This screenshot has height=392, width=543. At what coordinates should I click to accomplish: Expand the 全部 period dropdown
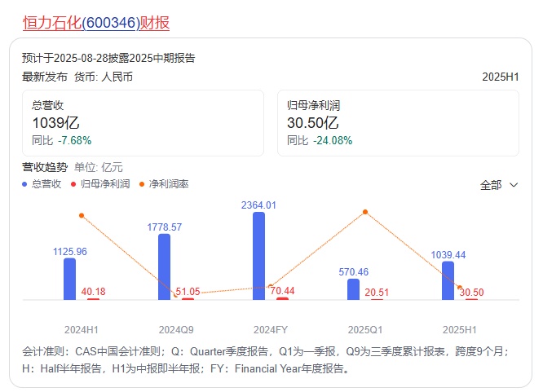point(499,185)
